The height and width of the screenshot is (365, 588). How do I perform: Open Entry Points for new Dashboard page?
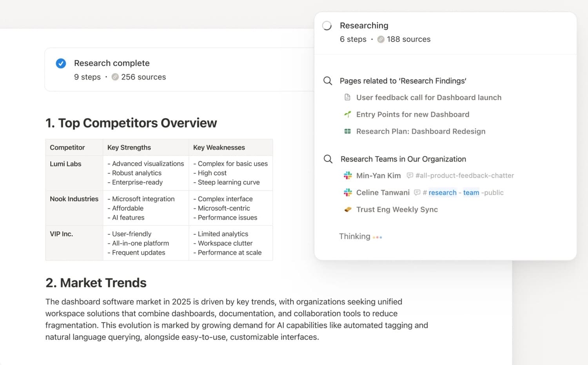tap(412, 114)
